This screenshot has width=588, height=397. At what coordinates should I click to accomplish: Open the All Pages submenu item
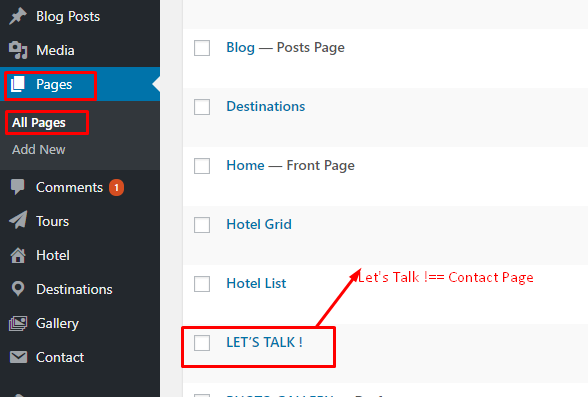[39, 123]
